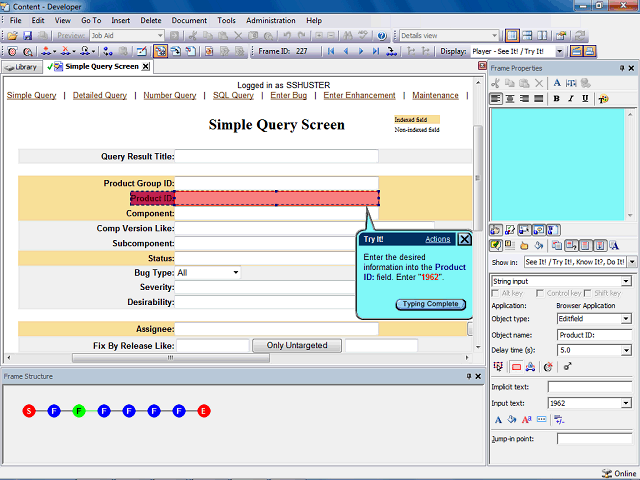Screen dimensions: 640x480
Task: Jump to the last frame
Action: (x=376, y=51)
